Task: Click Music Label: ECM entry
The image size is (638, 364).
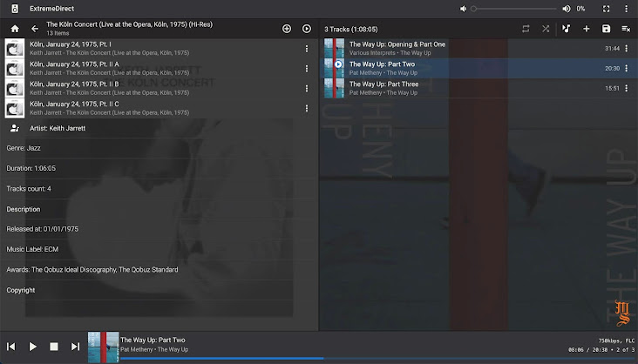Action: click(x=32, y=249)
